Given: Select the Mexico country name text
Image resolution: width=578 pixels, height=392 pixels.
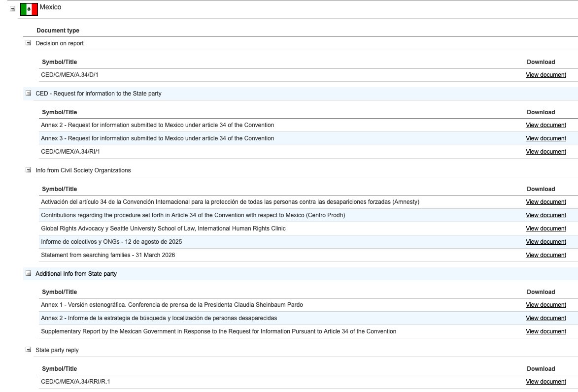Looking at the screenshot, I should point(50,7).
